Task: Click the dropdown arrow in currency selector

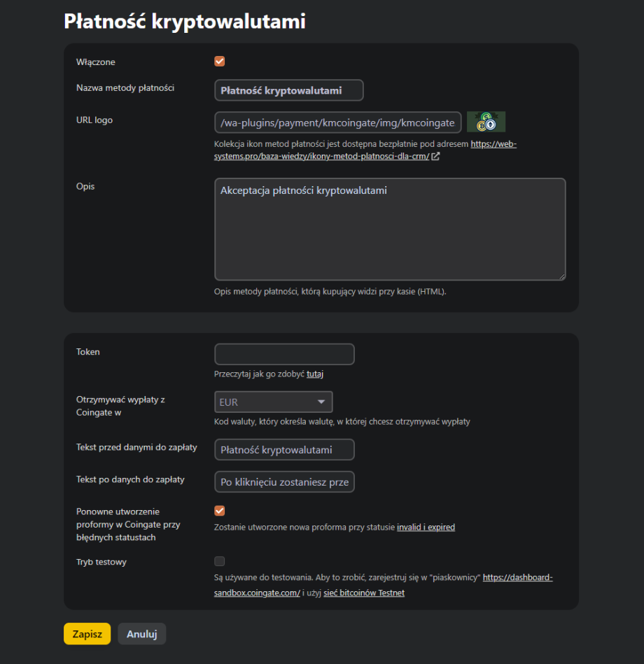Action: (x=321, y=402)
